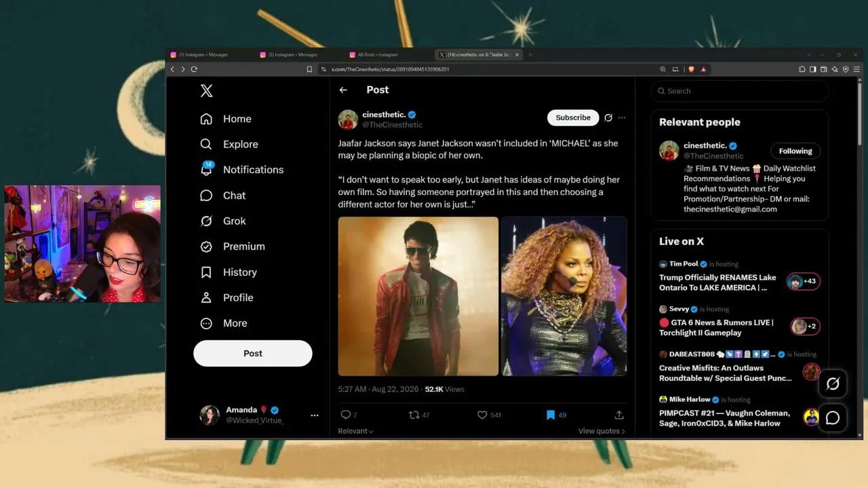Viewport: 868px width, 488px height.
Task: Toggle the bookmark showing 49
Action: coord(556,415)
